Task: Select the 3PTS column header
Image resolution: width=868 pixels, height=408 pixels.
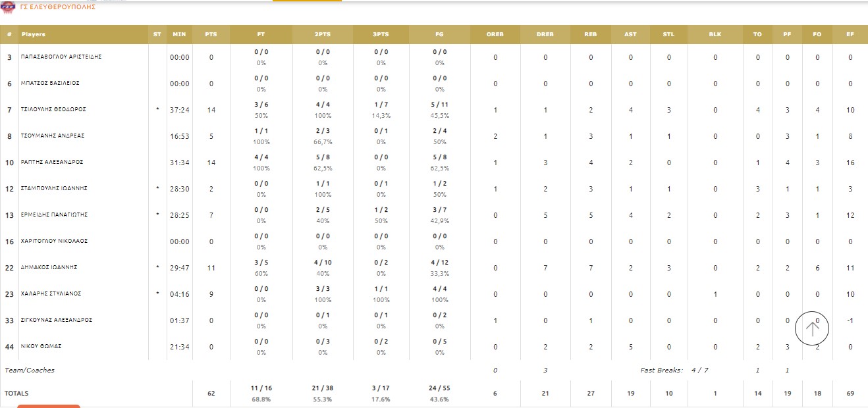Action: 381,34
